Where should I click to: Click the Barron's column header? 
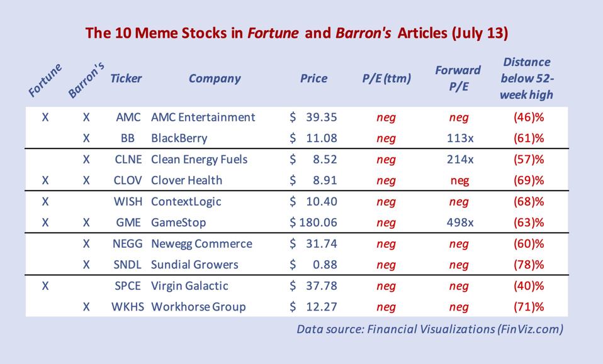[86, 80]
